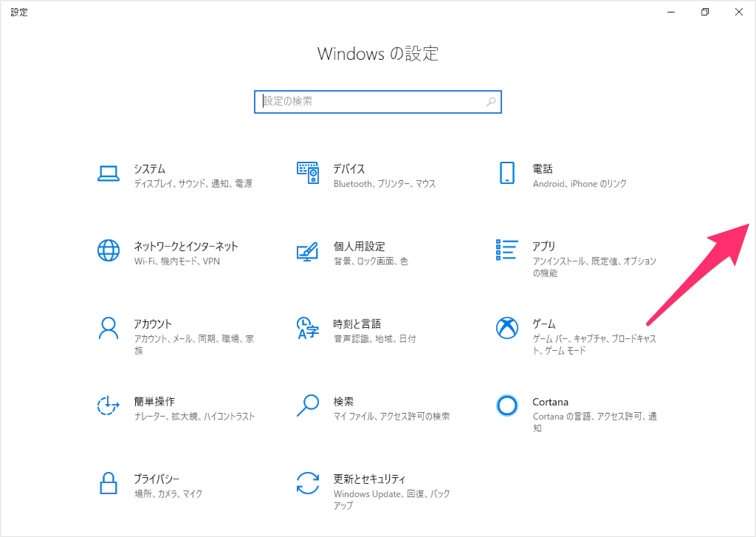Select the アカウント person icon
The width and height of the screenshot is (756, 537).
[x=109, y=328]
